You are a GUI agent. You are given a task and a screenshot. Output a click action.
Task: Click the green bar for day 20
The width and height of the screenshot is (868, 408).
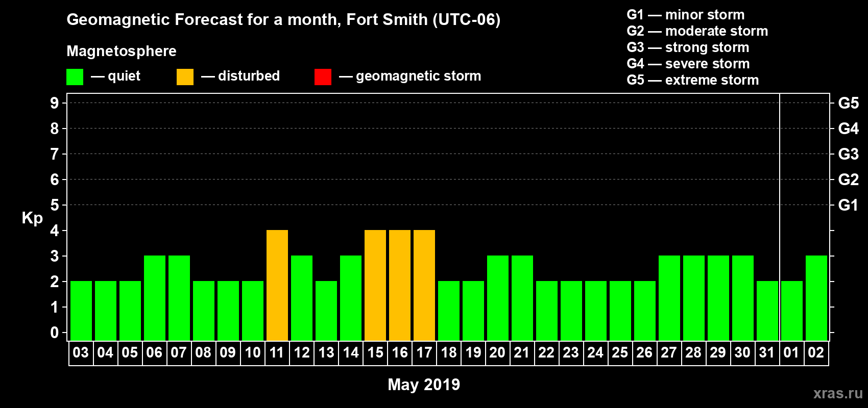click(x=498, y=298)
